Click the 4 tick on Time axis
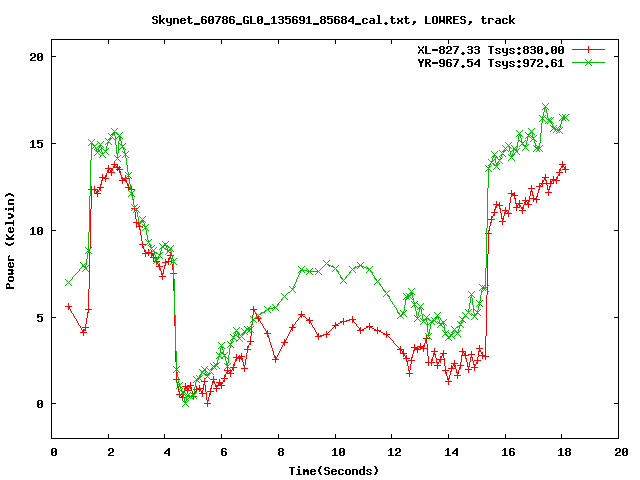 tap(167, 452)
